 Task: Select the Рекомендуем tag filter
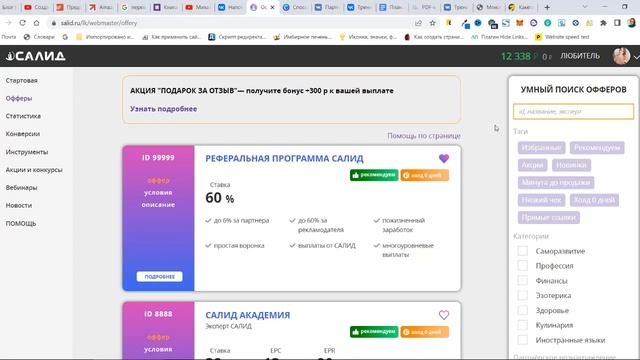click(x=597, y=147)
